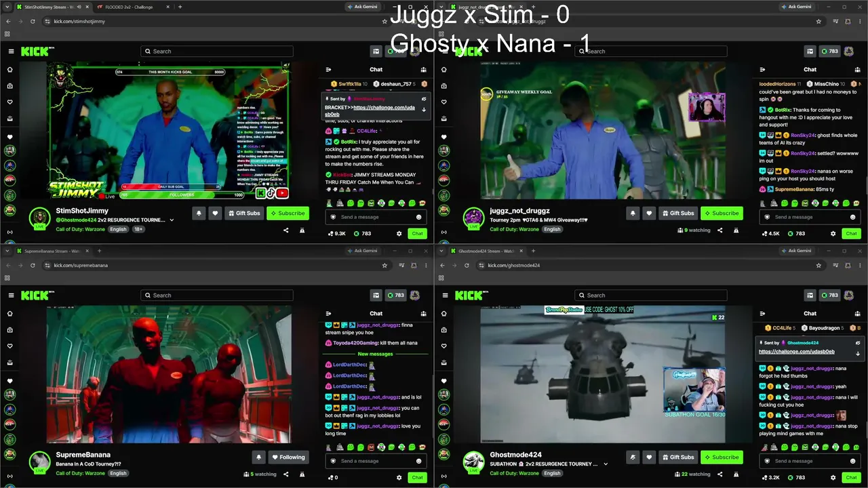This screenshot has height=488, width=868.
Task: Hide pinned message in Ghostmode424 chat
Action: (x=858, y=343)
